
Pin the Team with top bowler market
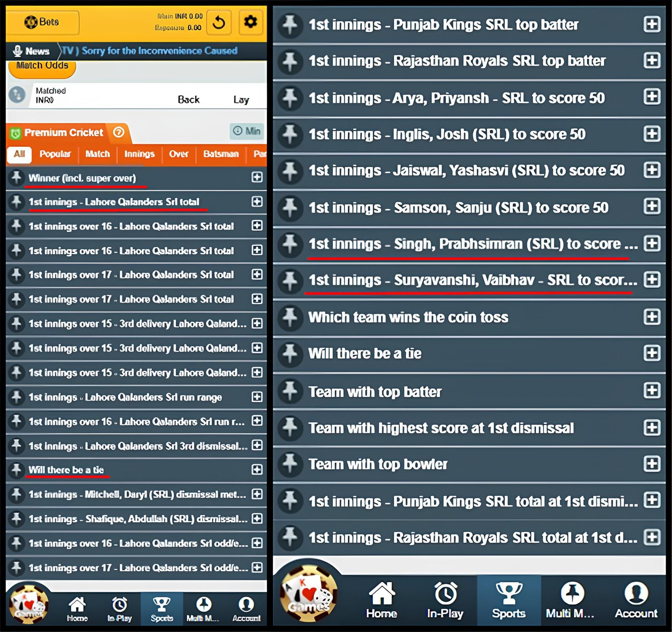290,464
